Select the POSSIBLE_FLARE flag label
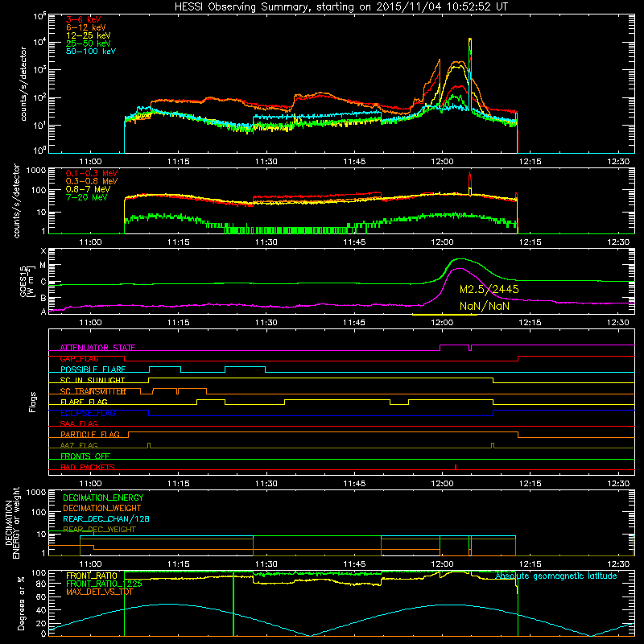Screen dimensions: 644x644 tap(93, 369)
